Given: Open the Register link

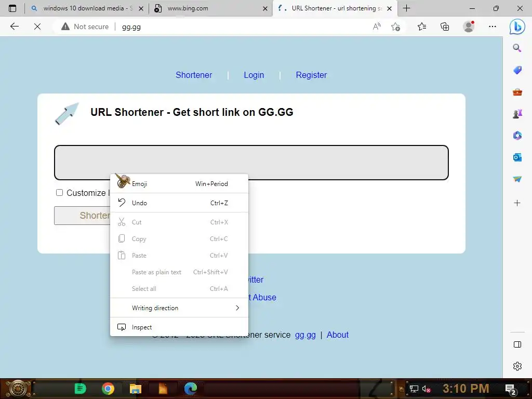Looking at the screenshot, I should (x=311, y=75).
